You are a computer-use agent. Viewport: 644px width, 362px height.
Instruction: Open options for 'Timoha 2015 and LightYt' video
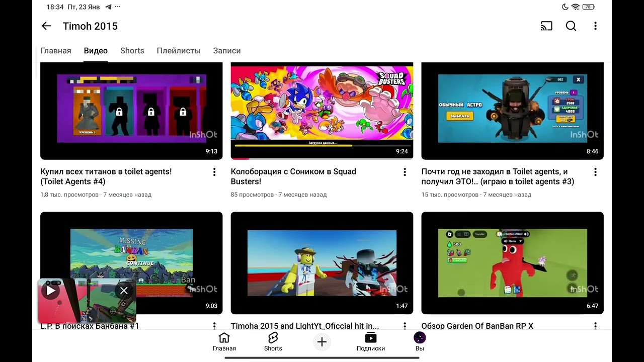pos(405,326)
